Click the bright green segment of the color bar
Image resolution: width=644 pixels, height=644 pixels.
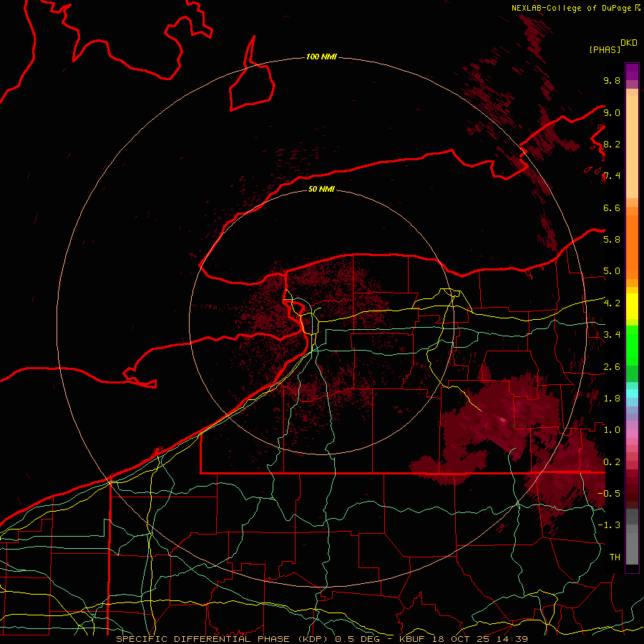pos(632,346)
